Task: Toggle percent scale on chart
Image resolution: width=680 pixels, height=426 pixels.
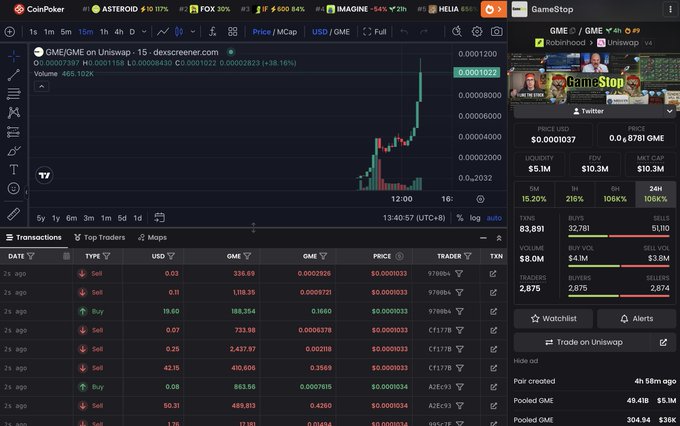Action: tap(460, 218)
